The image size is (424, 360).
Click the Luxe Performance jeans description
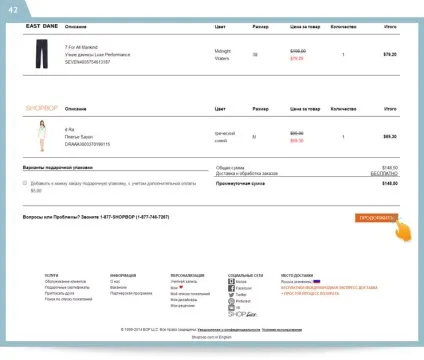coord(97,55)
